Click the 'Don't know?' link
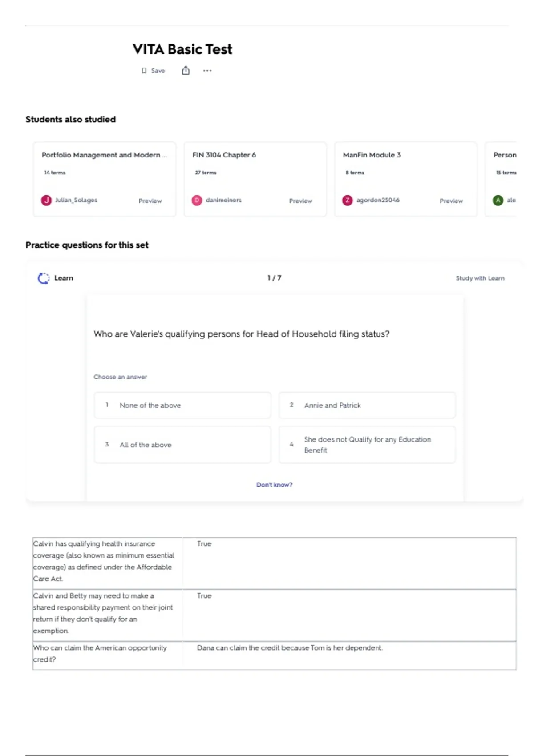This screenshot has height=756, width=534. 274,485
